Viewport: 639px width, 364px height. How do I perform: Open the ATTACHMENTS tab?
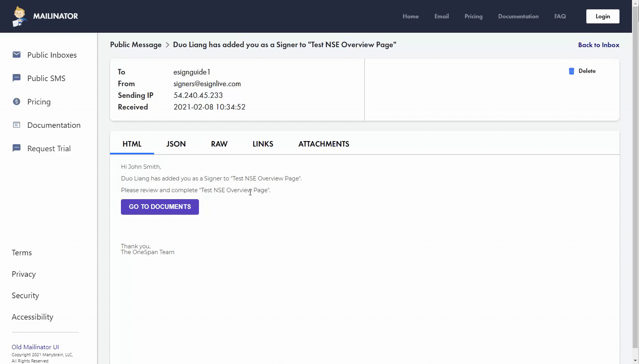324,144
